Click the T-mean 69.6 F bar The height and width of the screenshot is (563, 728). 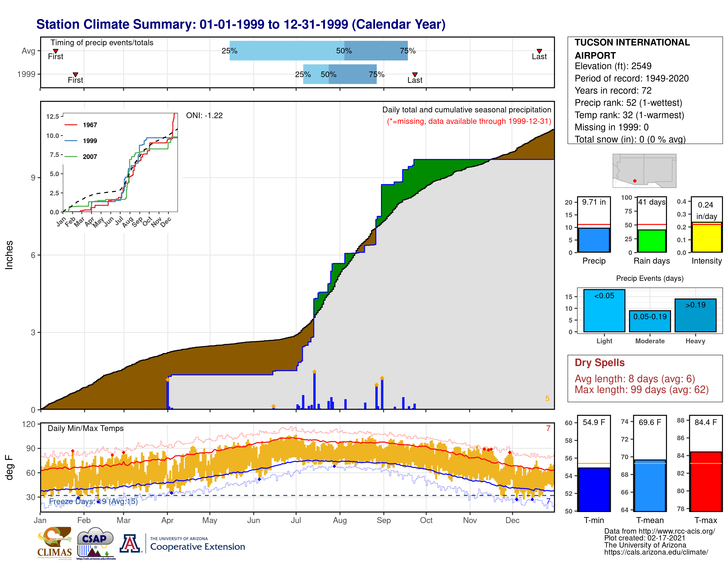tap(650, 486)
